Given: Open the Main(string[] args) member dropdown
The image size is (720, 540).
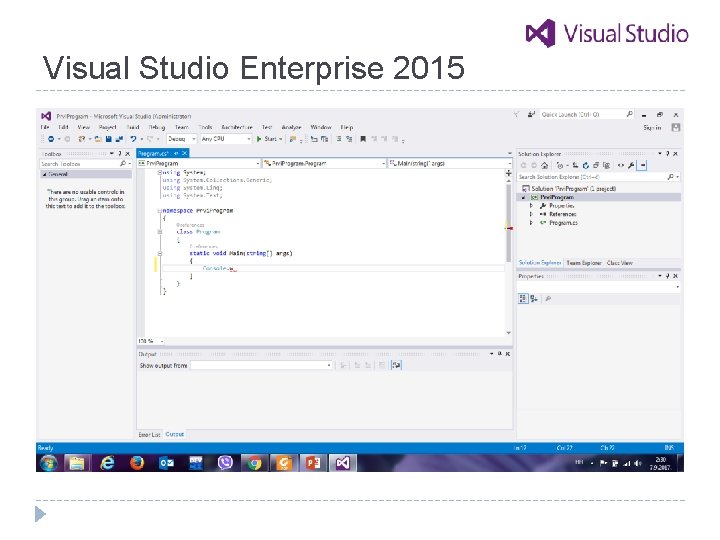Looking at the screenshot, I should (x=450, y=163).
